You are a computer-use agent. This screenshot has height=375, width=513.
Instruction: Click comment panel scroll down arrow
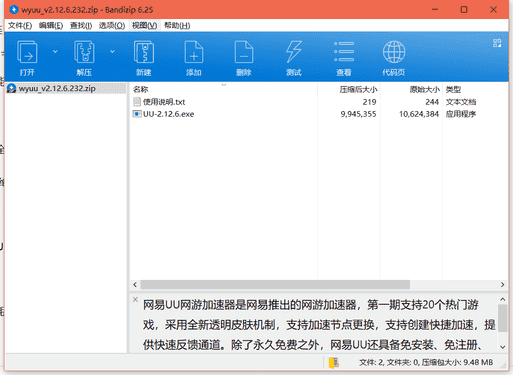[x=503, y=347]
